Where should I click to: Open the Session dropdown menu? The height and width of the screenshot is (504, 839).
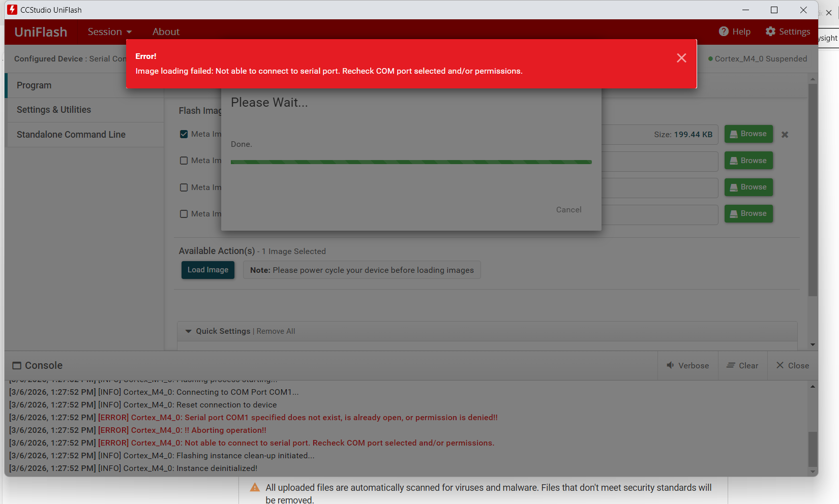(x=109, y=31)
